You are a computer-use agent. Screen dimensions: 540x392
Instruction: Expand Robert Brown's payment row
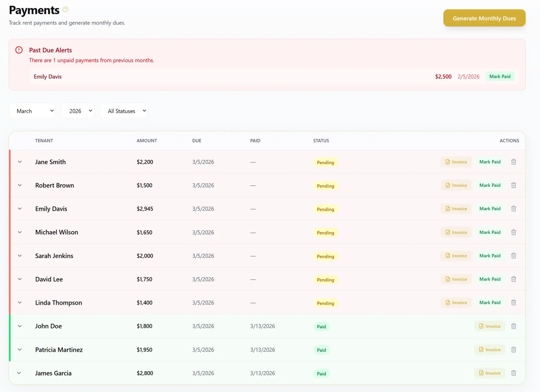click(20, 185)
